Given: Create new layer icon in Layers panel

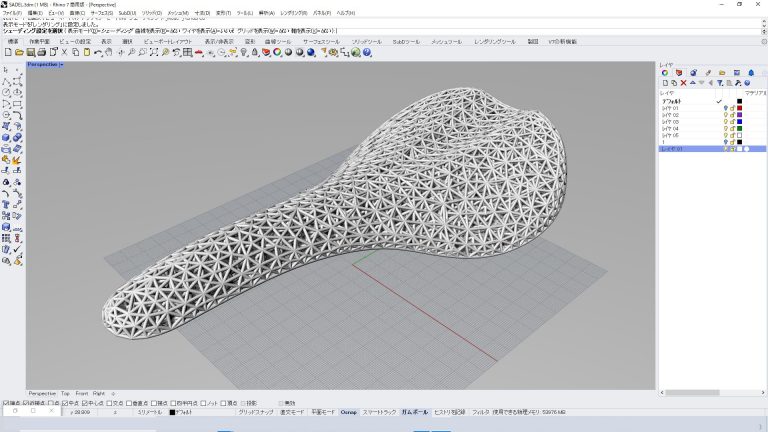Looking at the screenshot, I should click(665, 83).
